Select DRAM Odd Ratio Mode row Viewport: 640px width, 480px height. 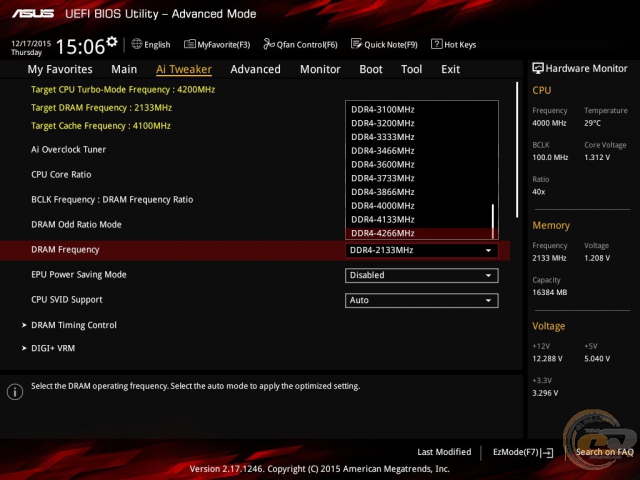pos(76,224)
